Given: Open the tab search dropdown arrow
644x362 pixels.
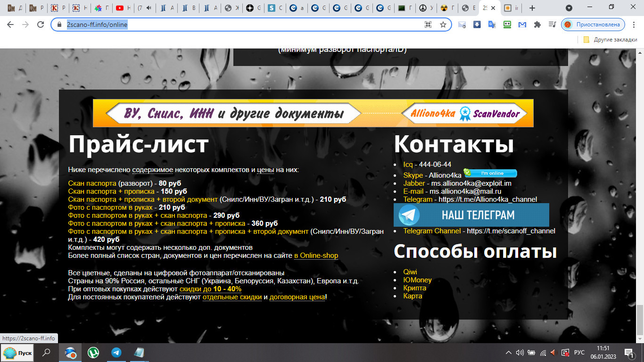Looking at the screenshot, I should [x=569, y=8].
